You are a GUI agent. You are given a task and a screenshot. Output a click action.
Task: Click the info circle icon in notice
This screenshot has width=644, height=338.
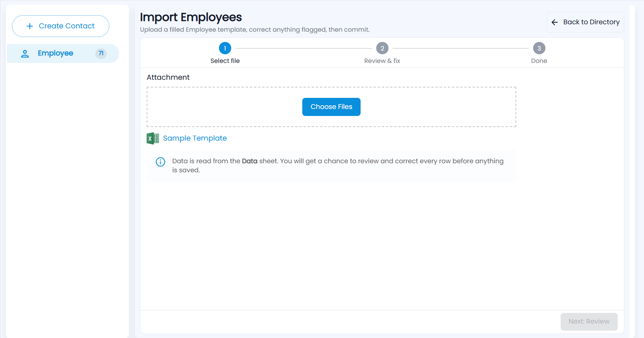(x=161, y=162)
